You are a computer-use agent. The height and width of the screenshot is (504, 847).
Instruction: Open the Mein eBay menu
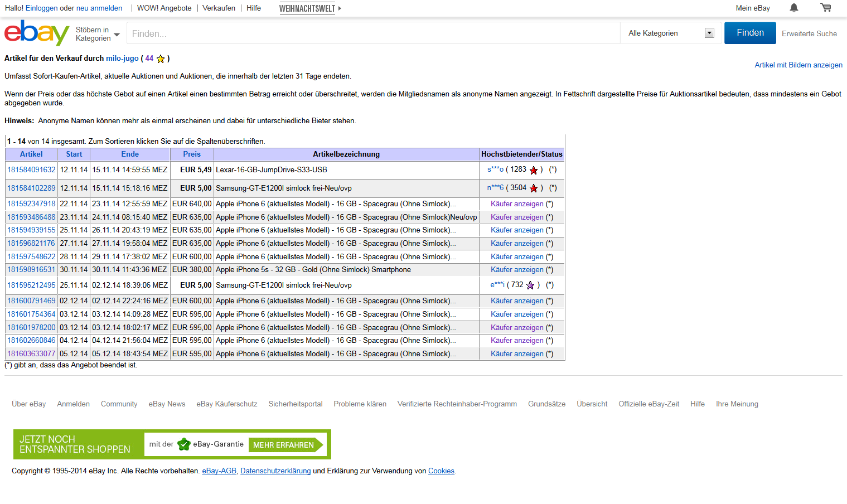click(753, 8)
